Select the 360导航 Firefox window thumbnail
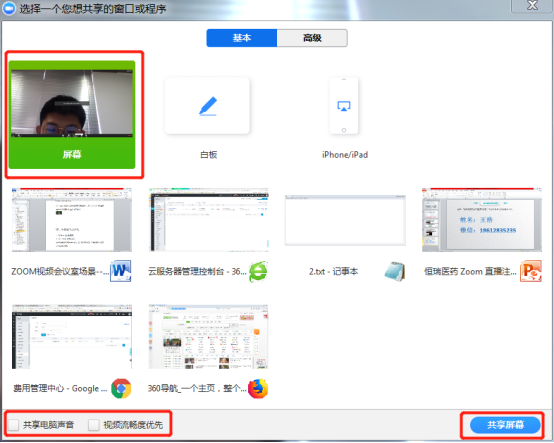Image resolution: width=554 pixels, height=443 pixels. click(x=208, y=336)
